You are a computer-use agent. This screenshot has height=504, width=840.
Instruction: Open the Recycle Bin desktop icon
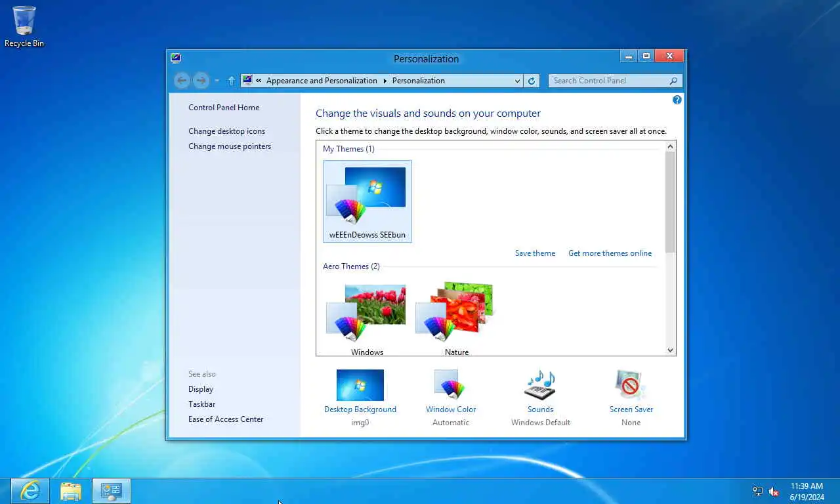click(24, 26)
